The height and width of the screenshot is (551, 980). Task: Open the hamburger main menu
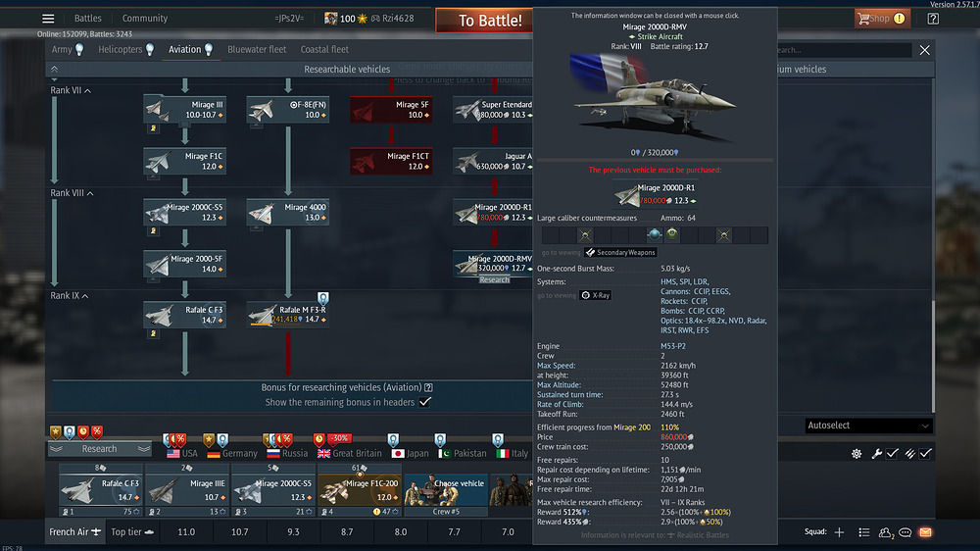[48, 18]
